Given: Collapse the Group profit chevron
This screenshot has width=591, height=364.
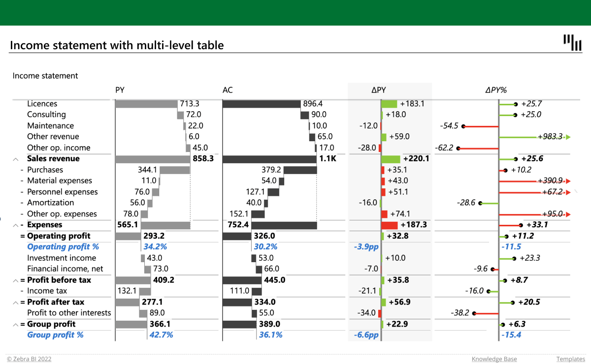Looking at the screenshot, I should coord(15,324).
